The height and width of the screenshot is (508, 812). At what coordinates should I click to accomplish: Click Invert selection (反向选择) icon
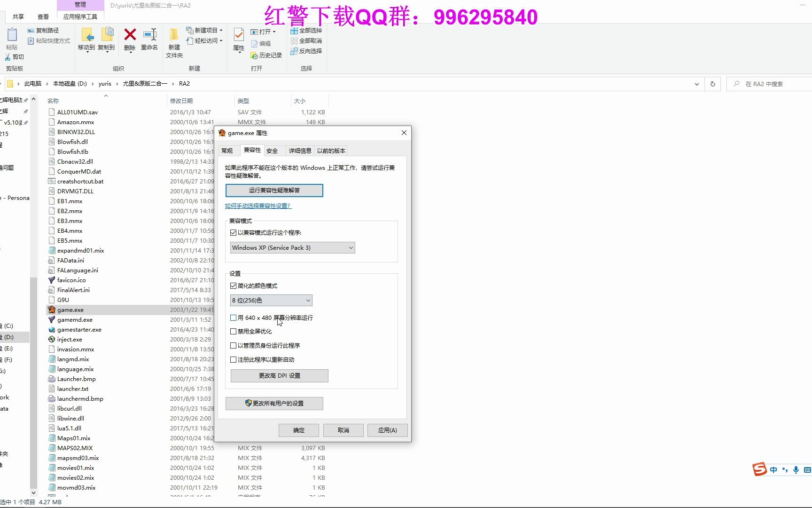pyautogui.click(x=294, y=51)
